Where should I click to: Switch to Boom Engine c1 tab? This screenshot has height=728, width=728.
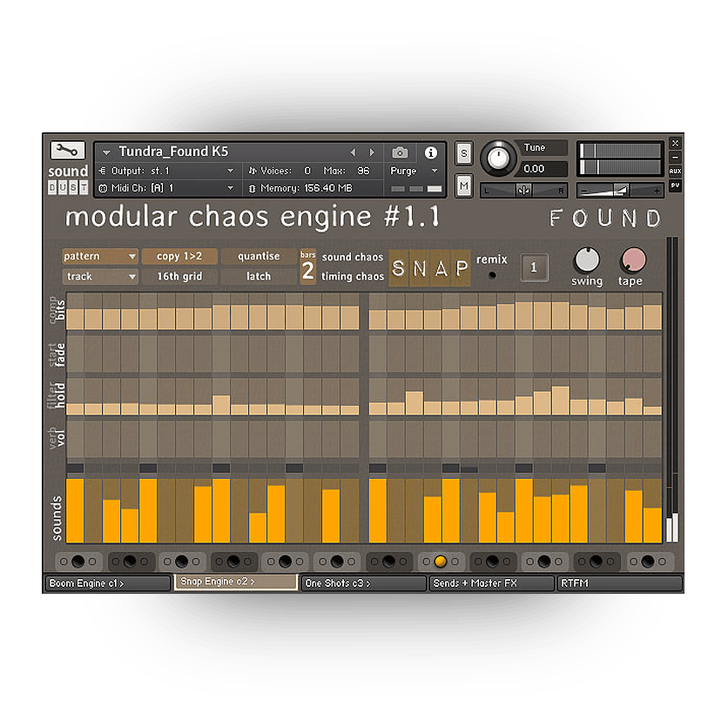108,583
